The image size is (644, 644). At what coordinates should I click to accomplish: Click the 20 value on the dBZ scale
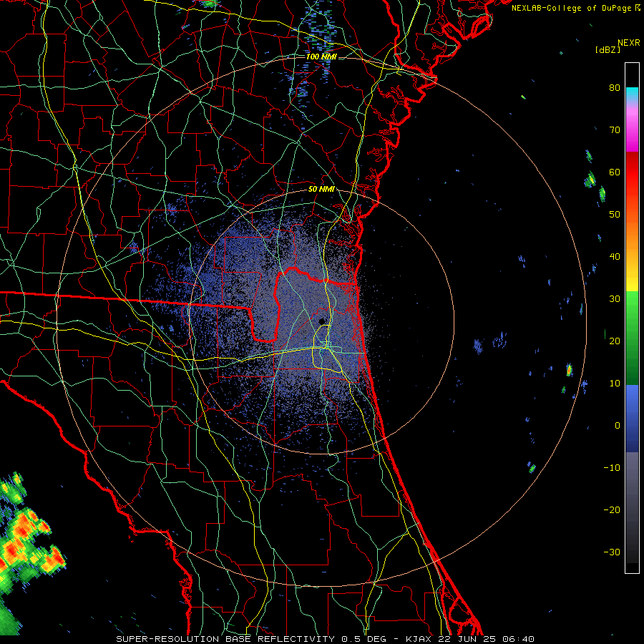(x=615, y=341)
